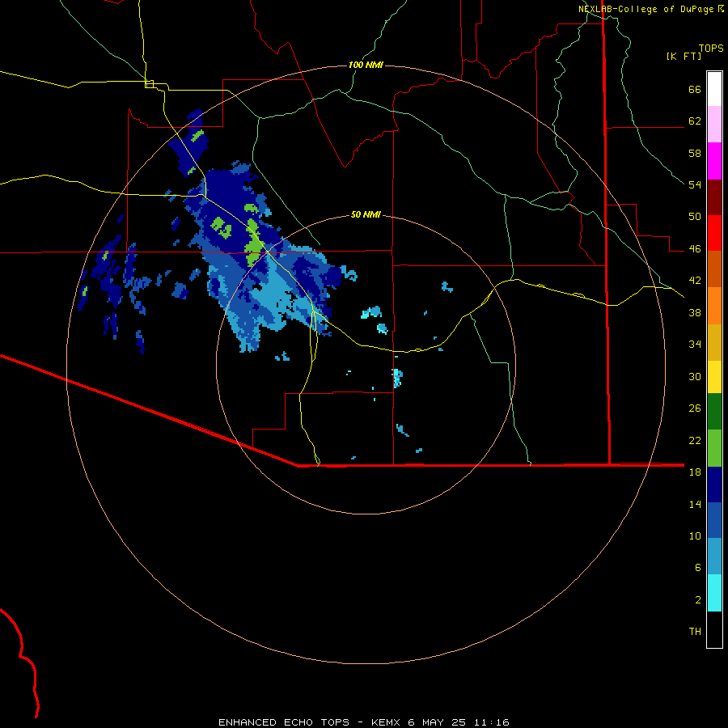Click the legend value 10
Screen dimensions: 728x728
tap(695, 535)
